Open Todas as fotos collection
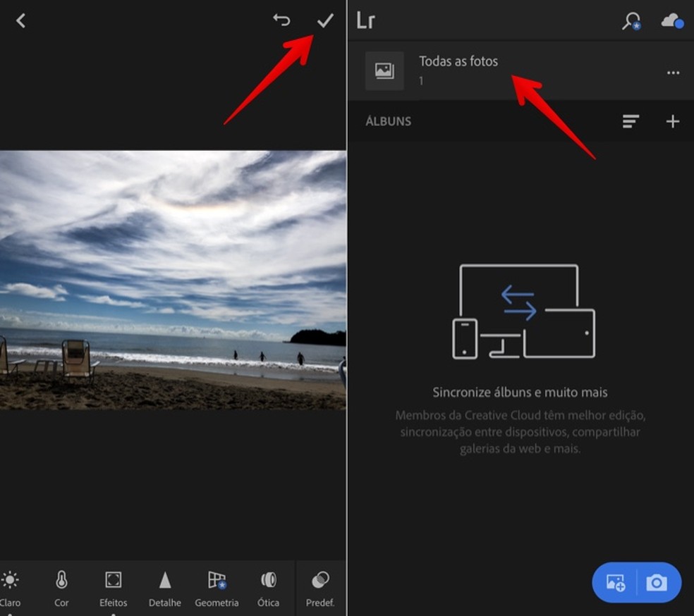This screenshot has width=694, height=616. [x=458, y=70]
